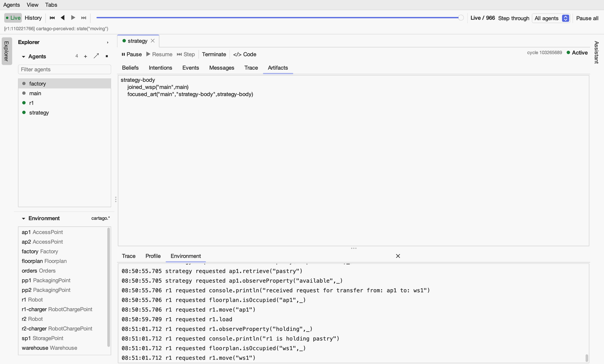Pause the strategy agent
Screen dimensions: 604x364
point(132,54)
